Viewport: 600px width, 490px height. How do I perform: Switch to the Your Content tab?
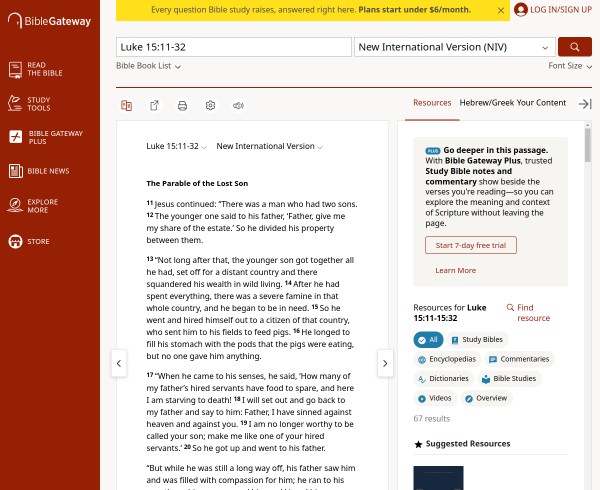click(541, 103)
